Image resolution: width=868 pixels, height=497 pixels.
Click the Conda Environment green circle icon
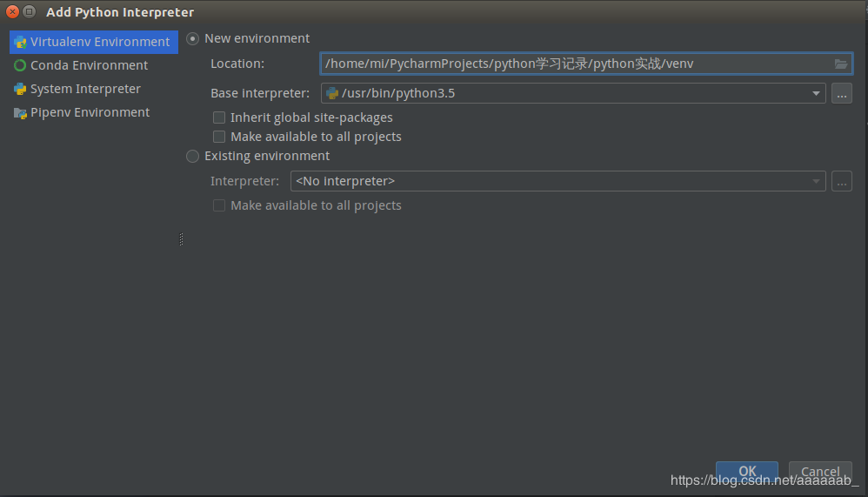pyautogui.click(x=20, y=65)
